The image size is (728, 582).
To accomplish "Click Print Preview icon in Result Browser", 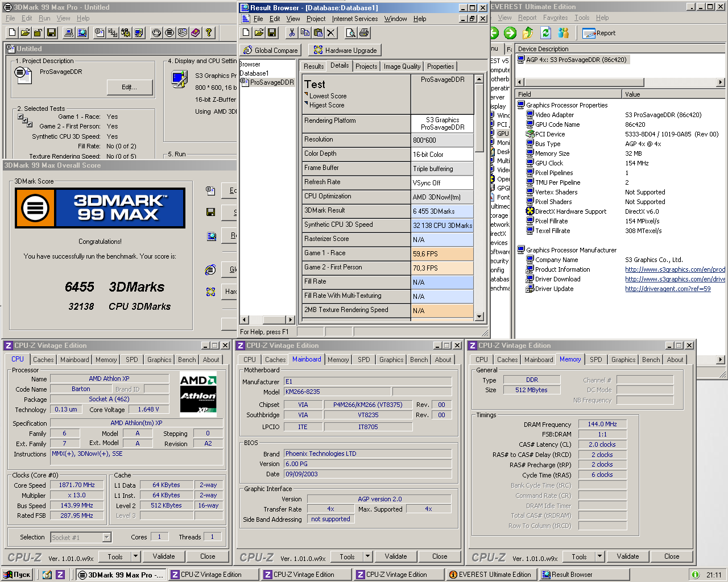I will coord(351,33).
